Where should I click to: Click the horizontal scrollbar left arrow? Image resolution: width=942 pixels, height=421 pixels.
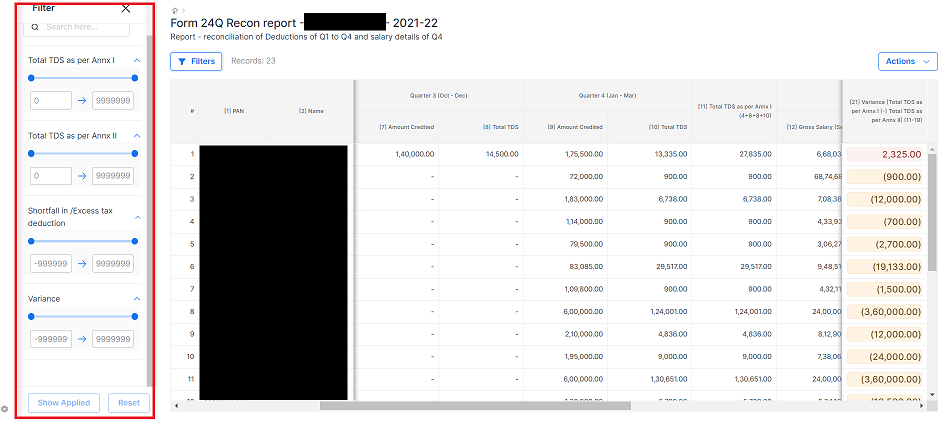176,406
